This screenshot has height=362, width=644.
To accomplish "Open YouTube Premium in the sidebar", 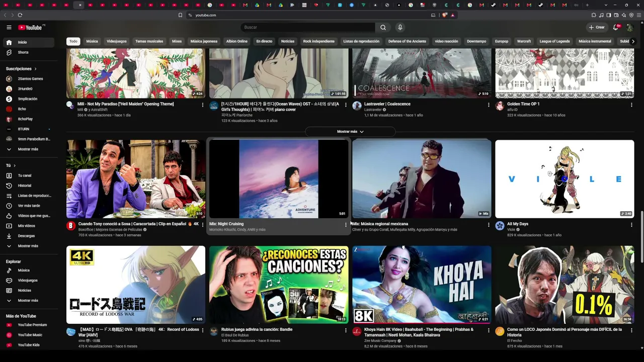I will click(29, 325).
